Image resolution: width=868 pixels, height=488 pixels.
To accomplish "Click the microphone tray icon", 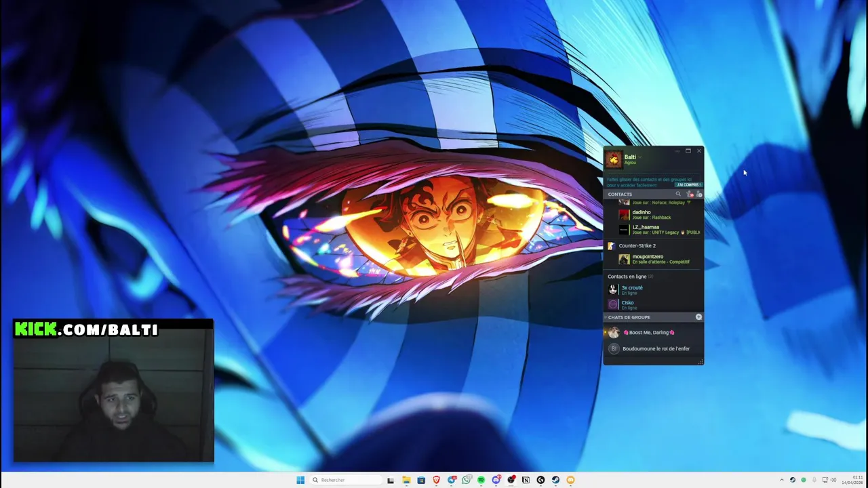I will click(814, 480).
